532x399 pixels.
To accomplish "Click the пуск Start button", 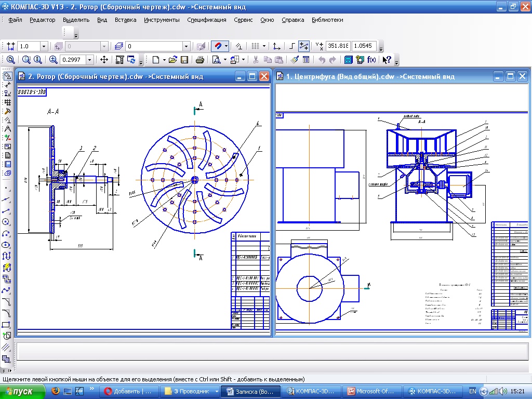I will tap(22, 392).
